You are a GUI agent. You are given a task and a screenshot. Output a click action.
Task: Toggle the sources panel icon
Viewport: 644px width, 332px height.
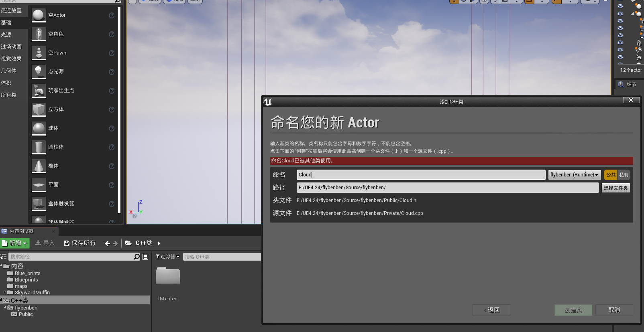[3, 257]
